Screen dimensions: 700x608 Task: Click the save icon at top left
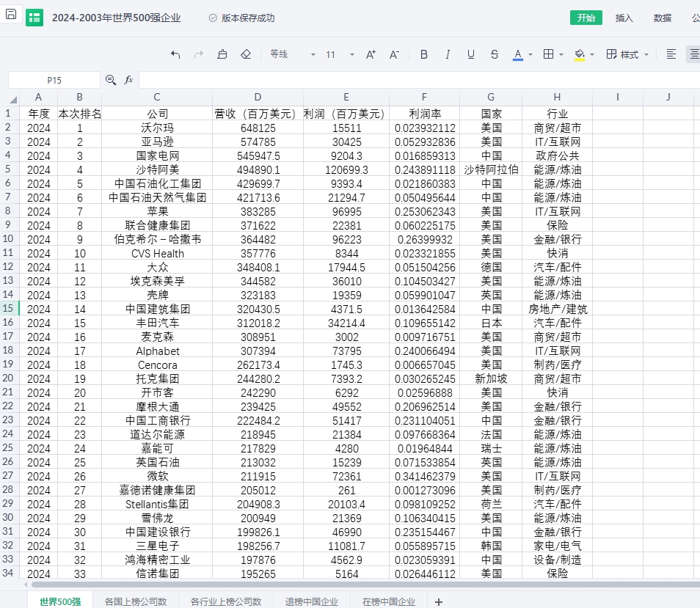[11, 14]
